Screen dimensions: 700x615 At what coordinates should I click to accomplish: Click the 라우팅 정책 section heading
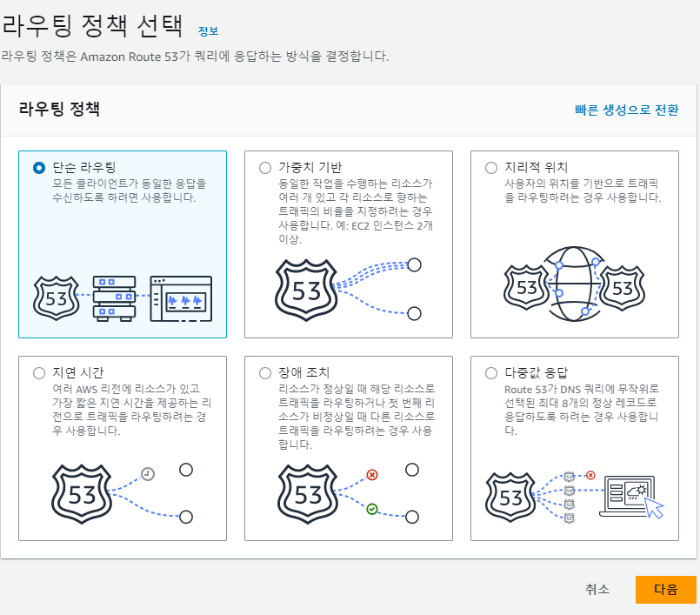coord(59,109)
